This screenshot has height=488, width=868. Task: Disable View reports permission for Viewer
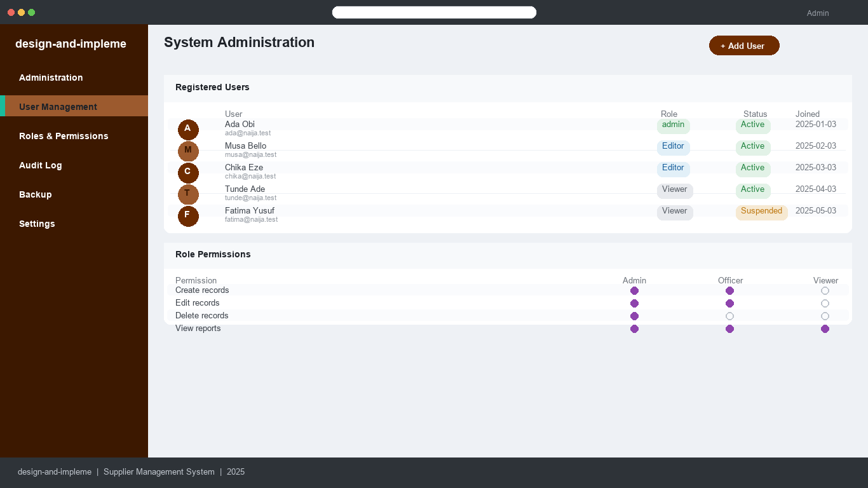coord(825,329)
